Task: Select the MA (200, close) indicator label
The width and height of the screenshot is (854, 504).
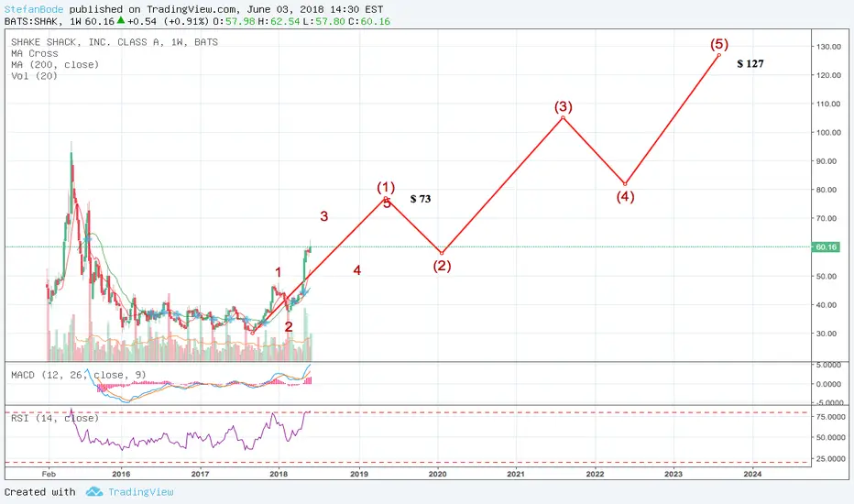Action: coord(55,64)
